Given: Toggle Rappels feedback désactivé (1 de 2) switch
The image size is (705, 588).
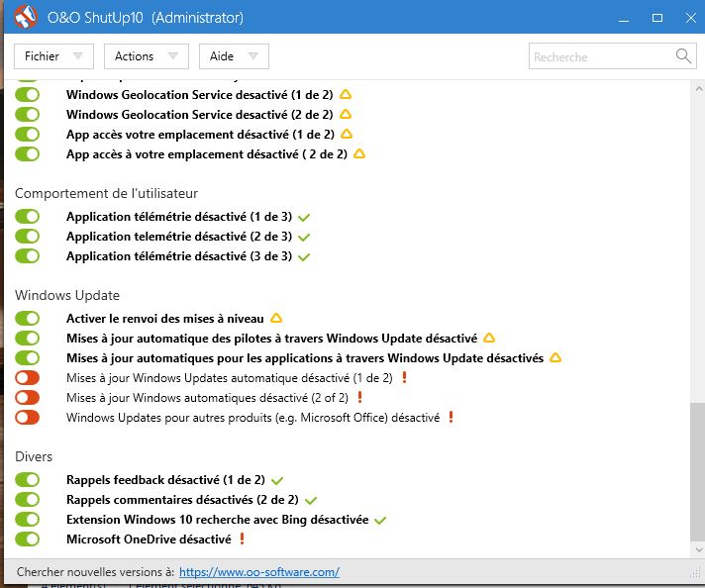Looking at the screenshot, I should pos(27,480).
